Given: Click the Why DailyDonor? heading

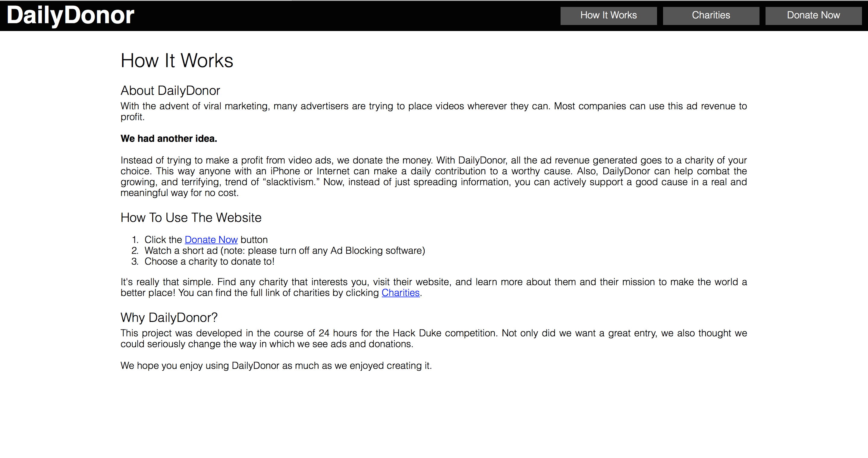Looking at the screenshot, I should [169, 318].
